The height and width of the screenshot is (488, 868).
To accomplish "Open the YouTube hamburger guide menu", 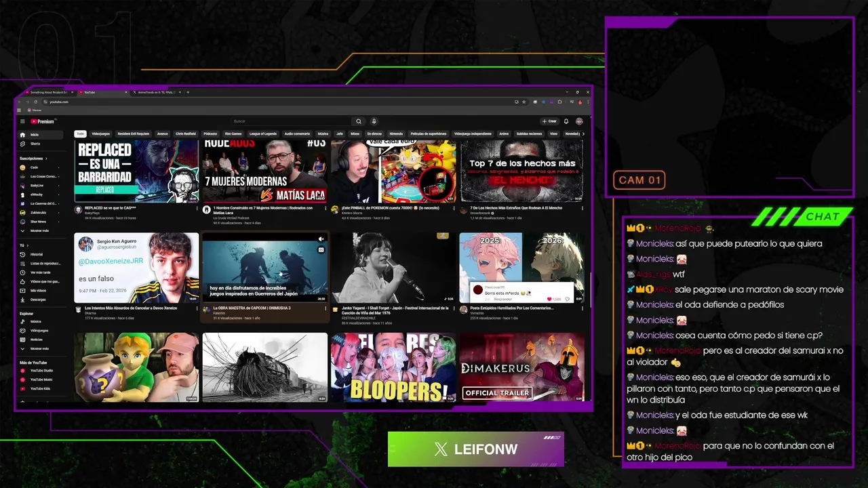I will pos(22,121).
